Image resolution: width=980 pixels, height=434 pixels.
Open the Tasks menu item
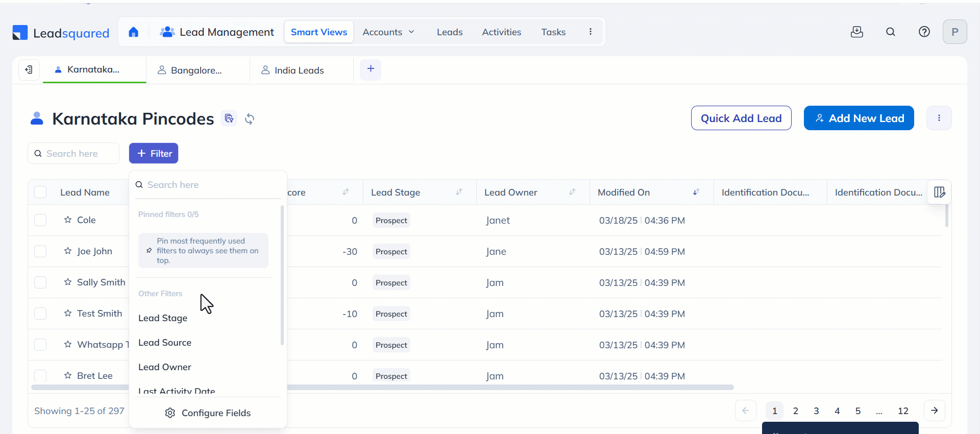(553, 32)
